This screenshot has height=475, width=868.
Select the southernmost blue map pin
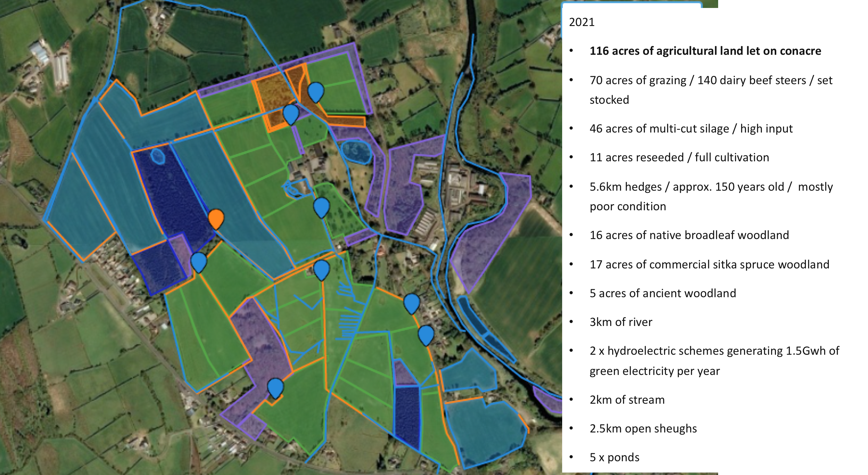[x=275, y=387]
